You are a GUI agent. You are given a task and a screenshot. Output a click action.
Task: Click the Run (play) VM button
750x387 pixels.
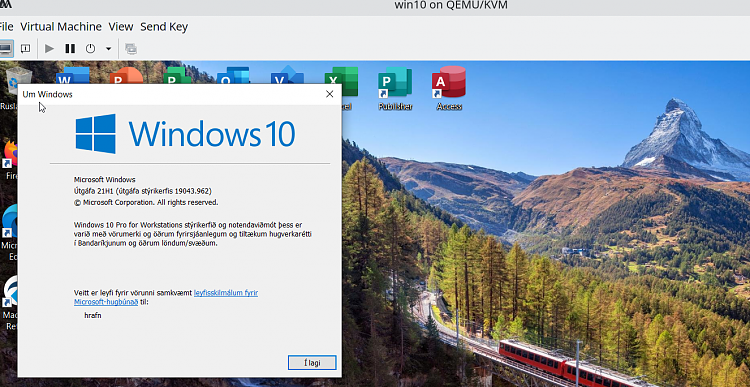coord(49,48)
